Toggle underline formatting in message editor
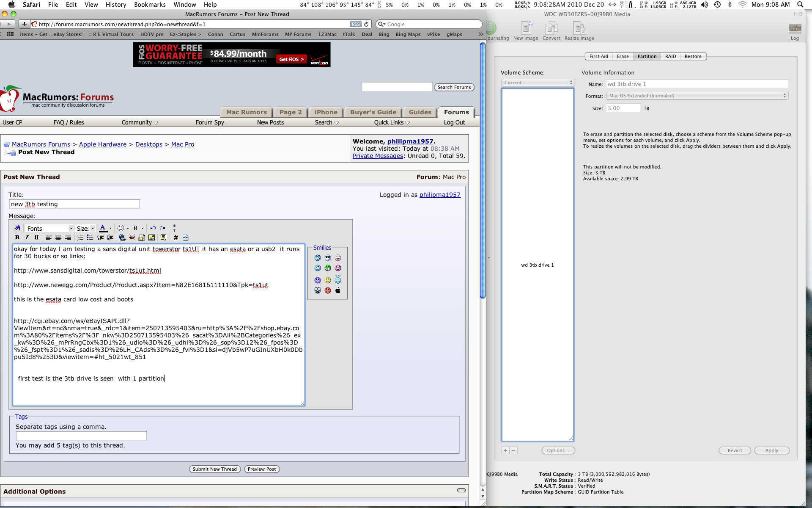The image size is (812, 508). (x=36, y=237)
